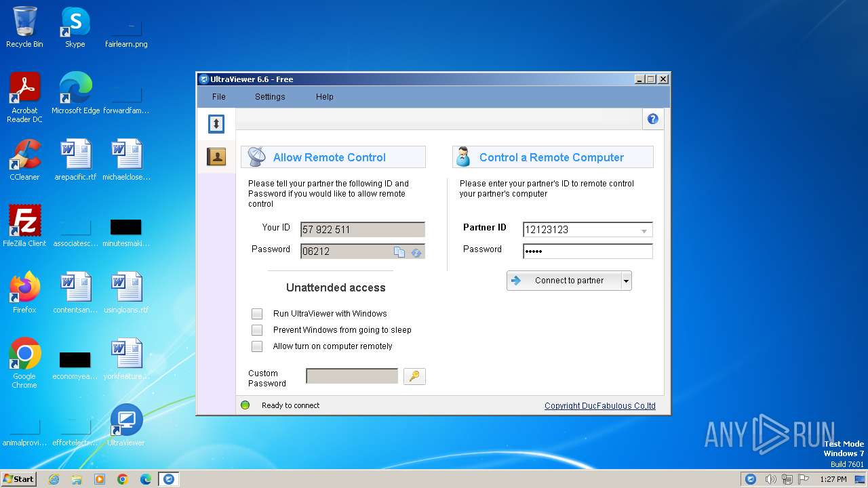This screenshot has height=488, width=868.
Task: Open UltraViewer desktop shortcut
Action: click(x=126, y=426)
